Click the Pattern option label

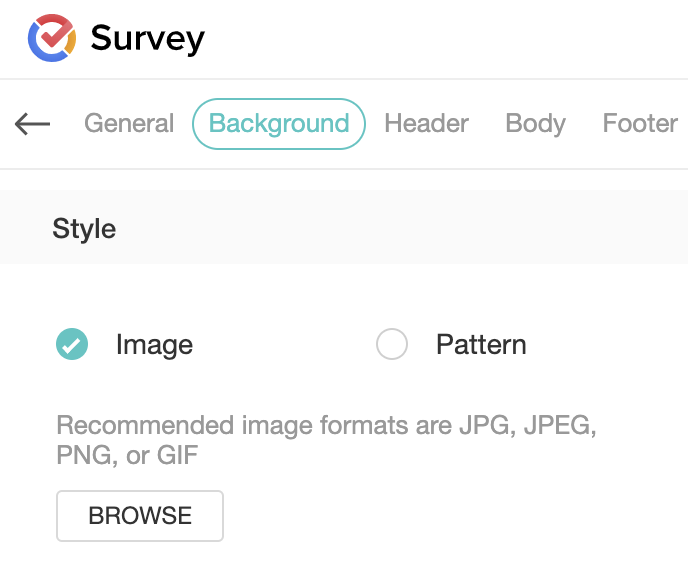(481, 345)
